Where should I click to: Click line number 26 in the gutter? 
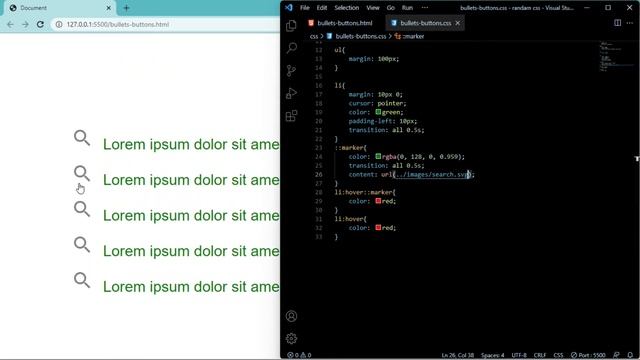pyautogui.click(x=318, y=174)
